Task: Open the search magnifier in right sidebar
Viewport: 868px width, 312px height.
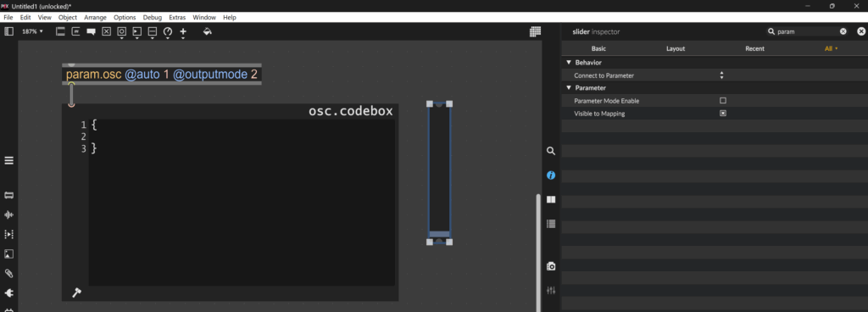Action: point(551,150)
